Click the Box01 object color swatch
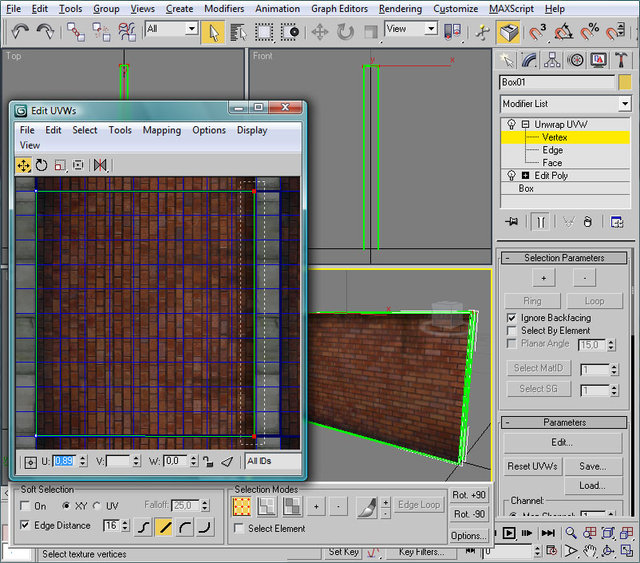The width and height of the screenshot is (640, 563). coord(624,82)
